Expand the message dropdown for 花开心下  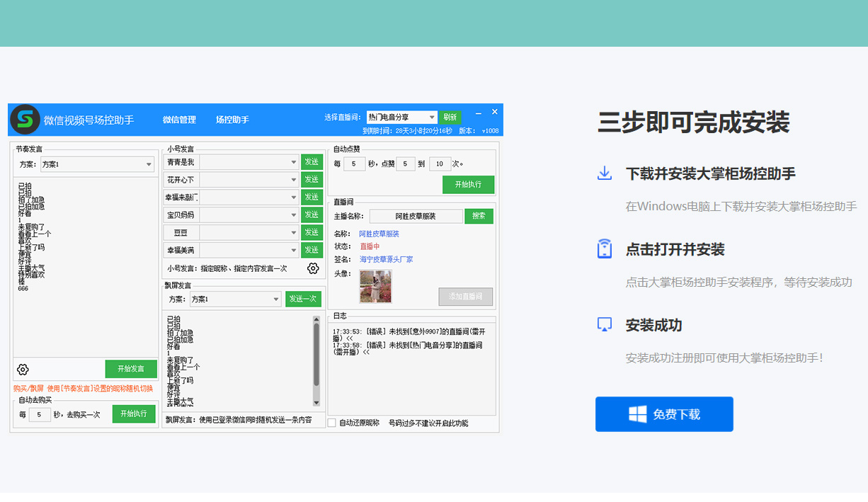tap(293, 180)
